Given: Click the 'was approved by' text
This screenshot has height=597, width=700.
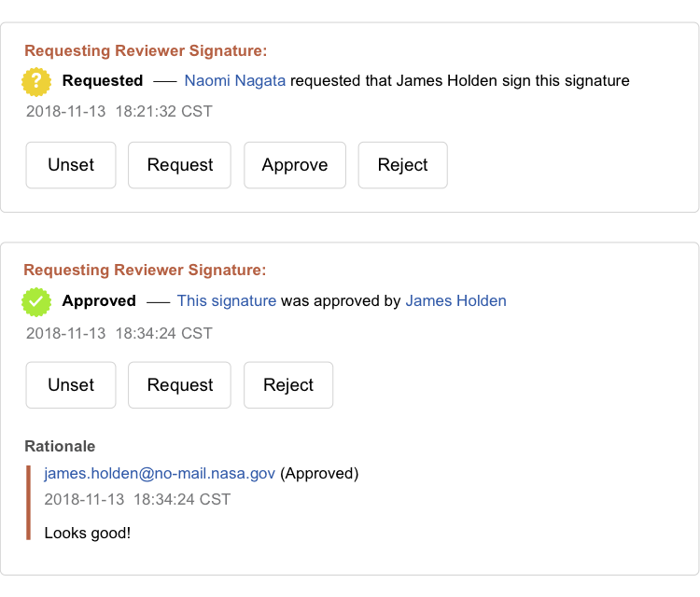Looking at the screenshot, I should point(341,301).
